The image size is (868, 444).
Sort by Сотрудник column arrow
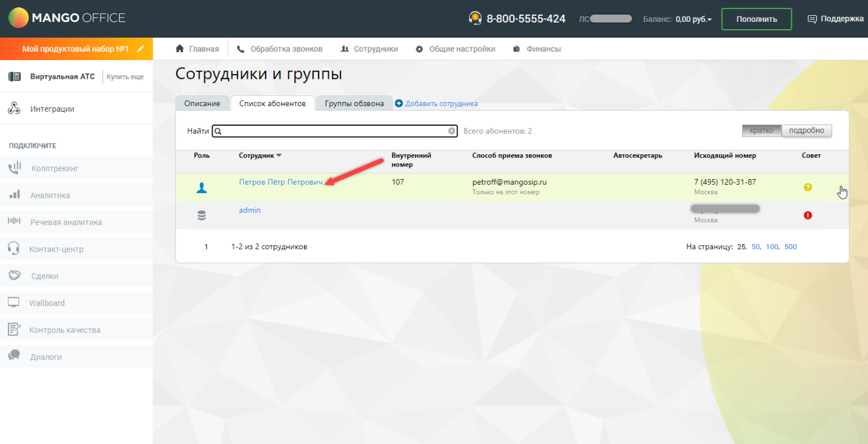click(279, 155)
